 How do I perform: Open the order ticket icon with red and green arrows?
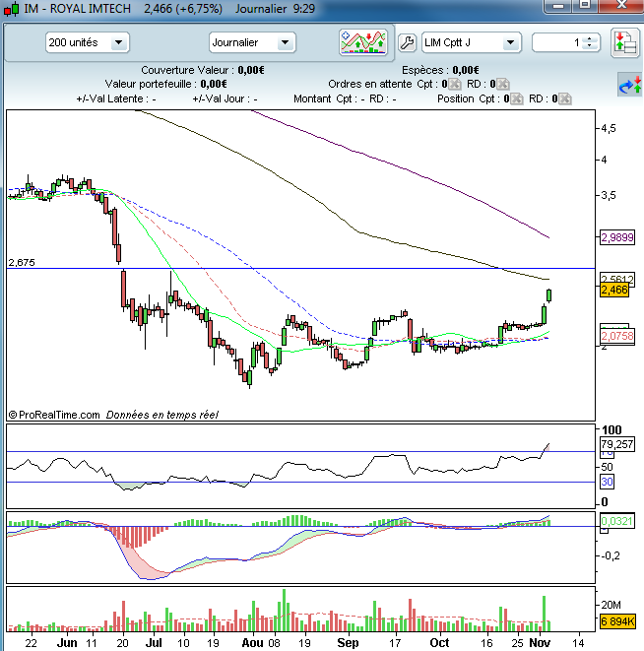(625, 42)
